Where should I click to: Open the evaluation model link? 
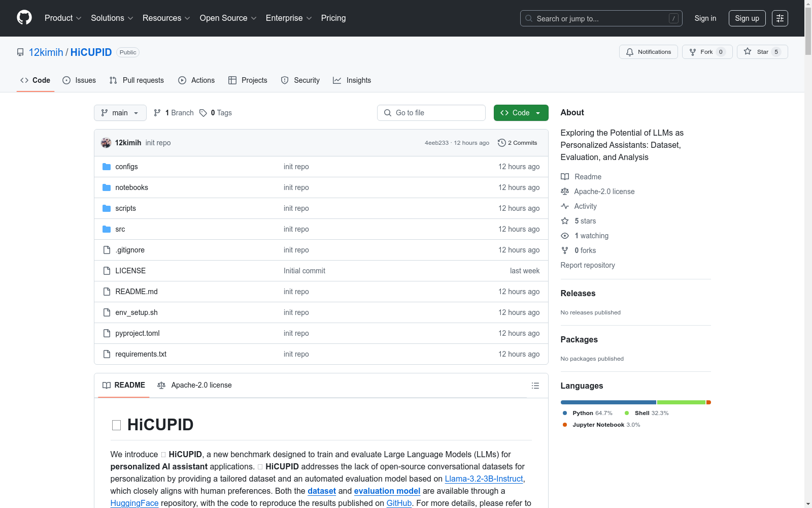point(387,491)
